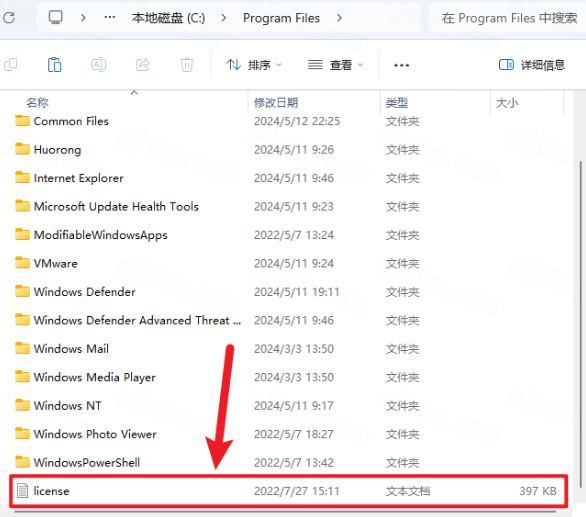This screenshot has height=517, width=586.
Task: Click the ModifiableWindowsApps folder name
Action: click(101, 235)
